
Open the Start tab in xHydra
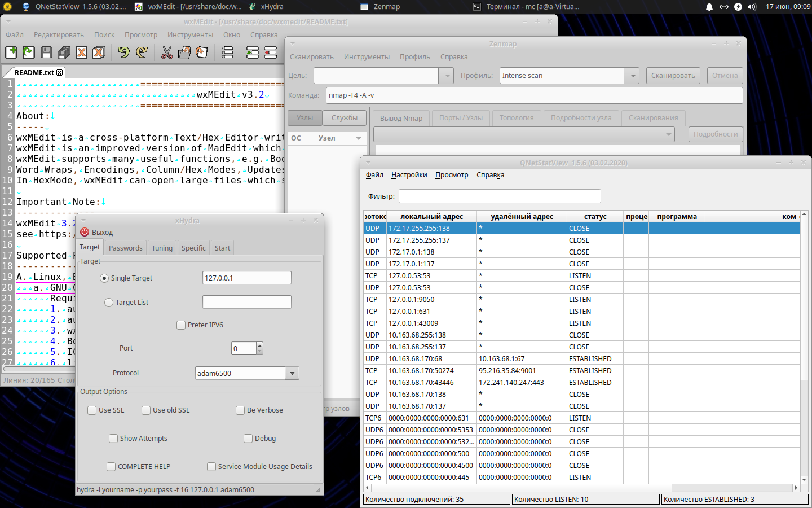(222, 248)
